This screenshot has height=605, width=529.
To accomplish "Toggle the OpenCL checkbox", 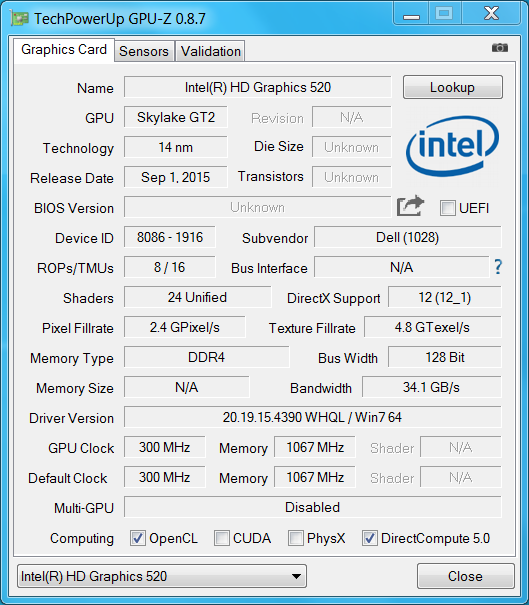I will tap(138, 538).
